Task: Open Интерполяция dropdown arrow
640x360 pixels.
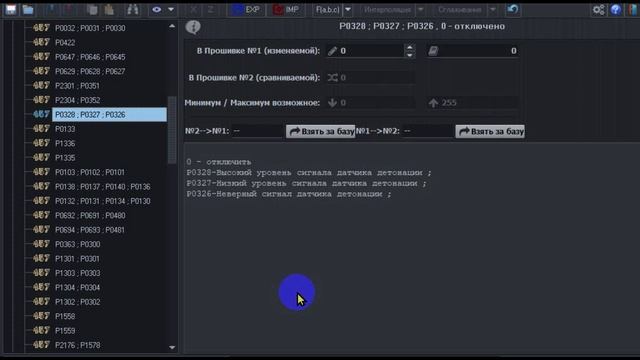Action: [421, 9]
